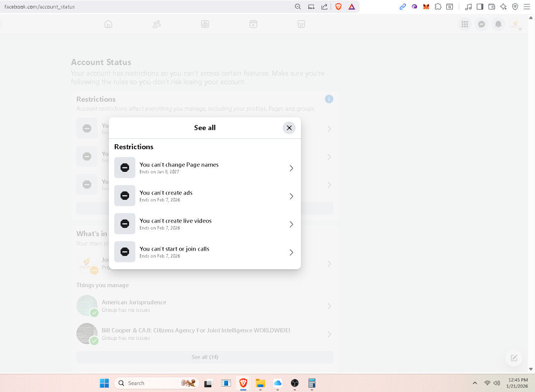Viewport: 535px width, 392px height.
Task: View the "You can't start or join calls" restriction
Action: point(204,252)
